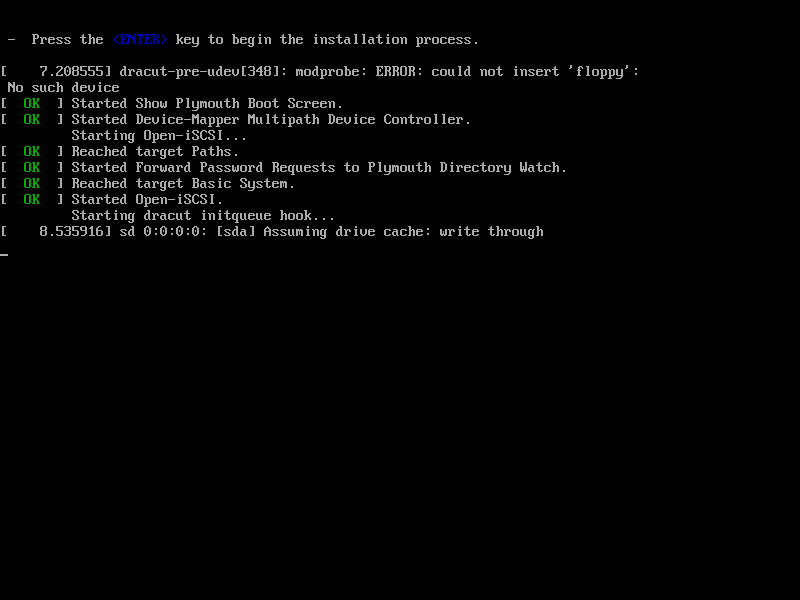
Task: Click the 8.535916 kernel timestamp
Action: [x=72, y=232]
